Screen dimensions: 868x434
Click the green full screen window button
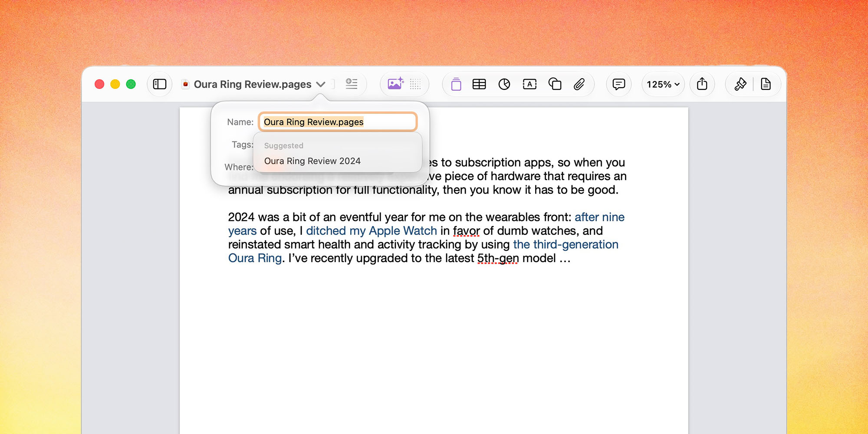point(131,84)
